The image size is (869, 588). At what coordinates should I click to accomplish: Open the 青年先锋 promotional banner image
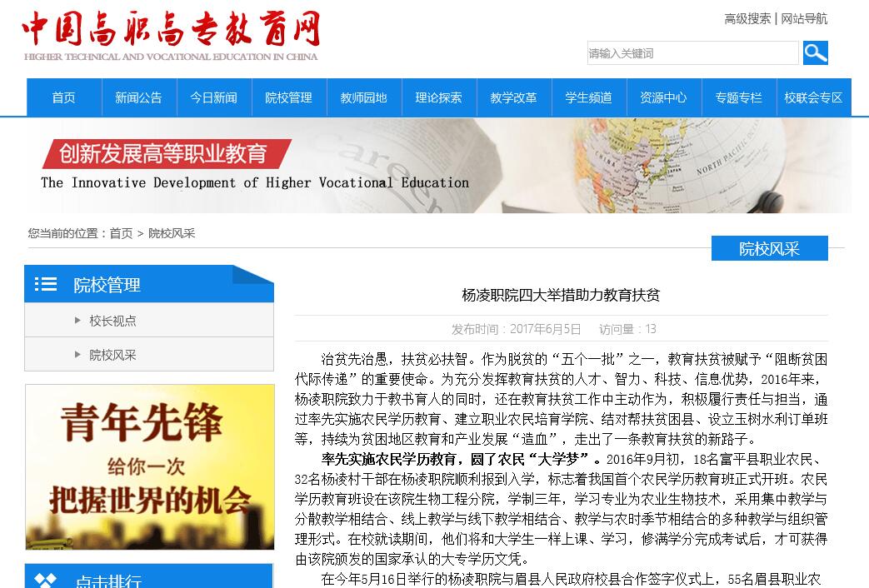(149, 466)
